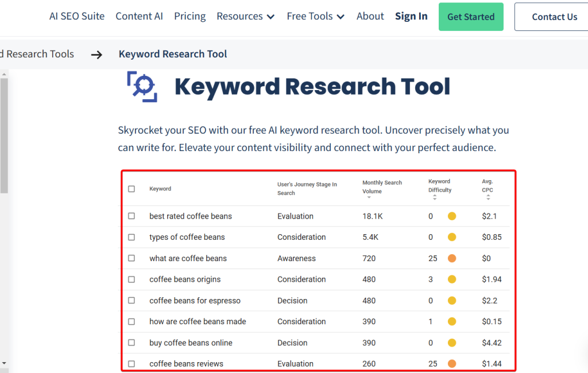Click difficulty dot for types of coffee beans
The height and width of the screenshot is (373, 588).
[452, 237]
